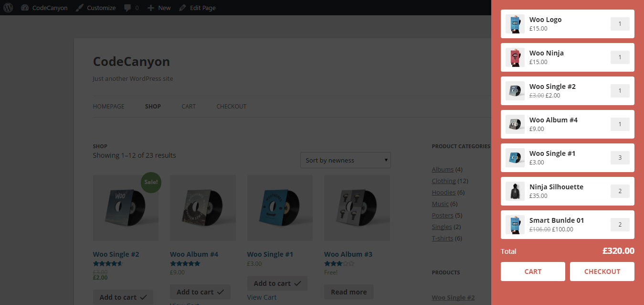Viewport: 644px width, 305px height.
Task: Click Smart Bunlde 01 thumbnail in cart panel
Action: tap(515, 225)
